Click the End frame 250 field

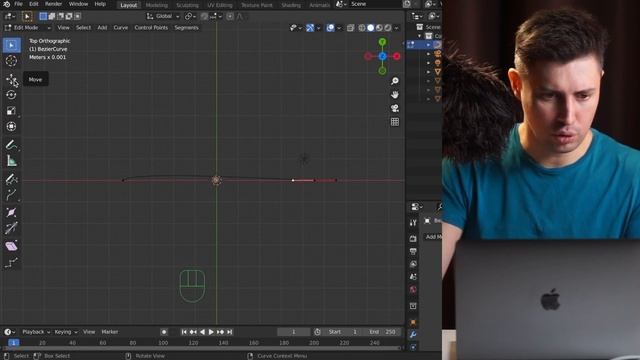click(383, 332)
